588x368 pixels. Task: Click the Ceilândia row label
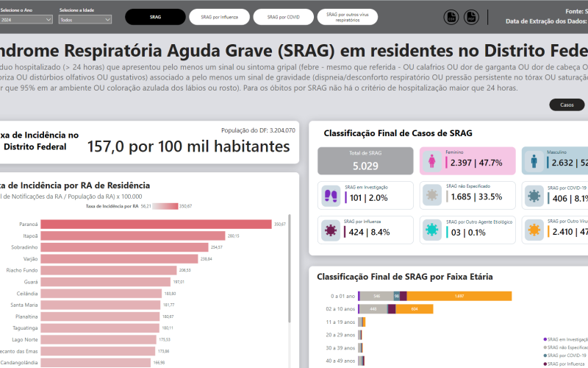tap(27, 294)
